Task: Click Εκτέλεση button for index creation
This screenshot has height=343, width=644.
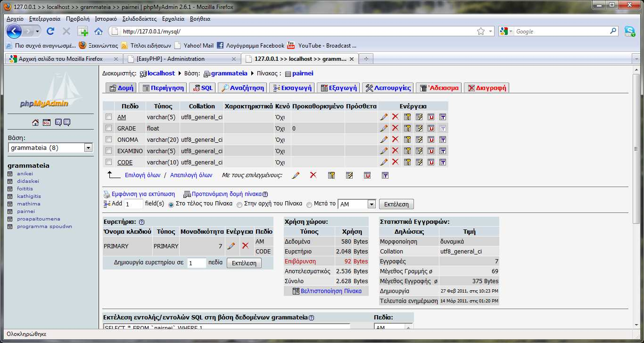Action: click(244, 263)
